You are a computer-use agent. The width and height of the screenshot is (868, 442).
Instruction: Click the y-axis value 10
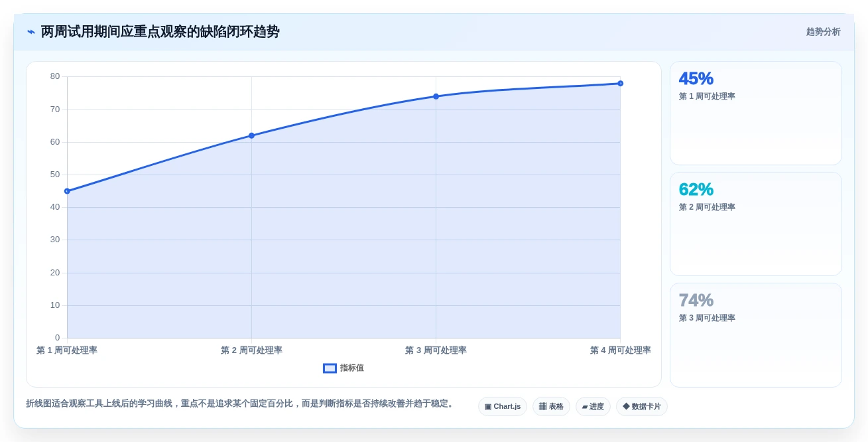(55, 305)
